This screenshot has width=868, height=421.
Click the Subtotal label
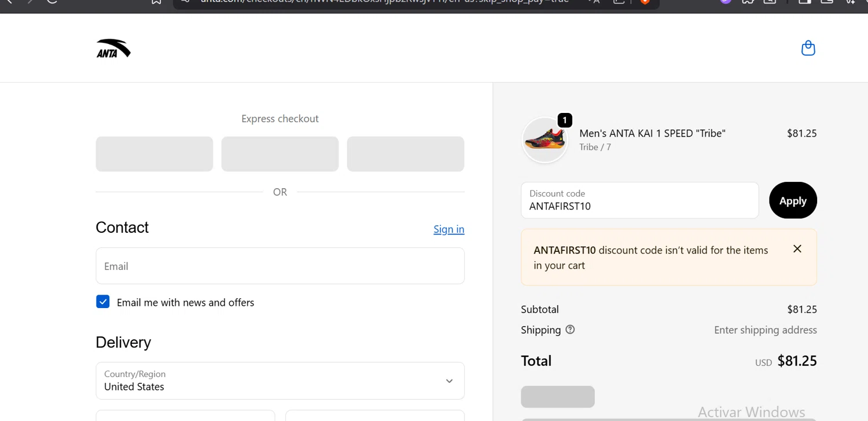[540, 309]
